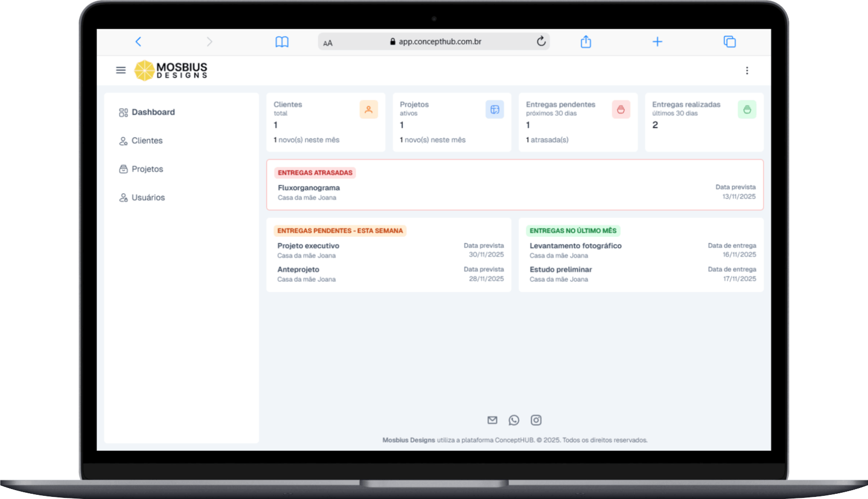Click the email envelope icon in the footer

(492, 420)
